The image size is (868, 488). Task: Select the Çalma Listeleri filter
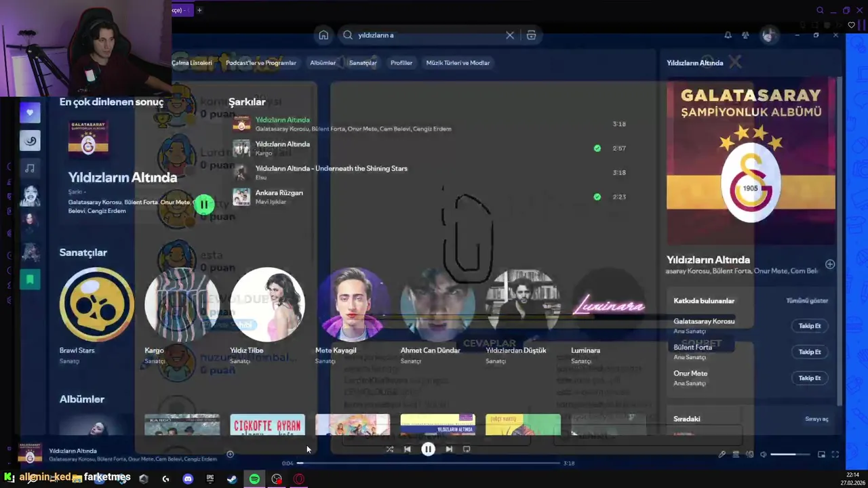click(x=192, y=62)
